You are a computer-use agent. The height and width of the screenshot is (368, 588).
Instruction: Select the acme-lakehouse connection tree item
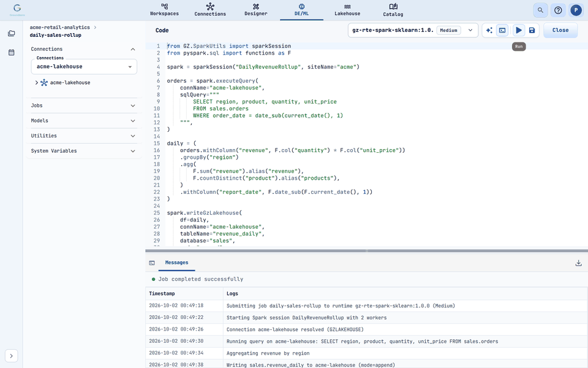70,83
